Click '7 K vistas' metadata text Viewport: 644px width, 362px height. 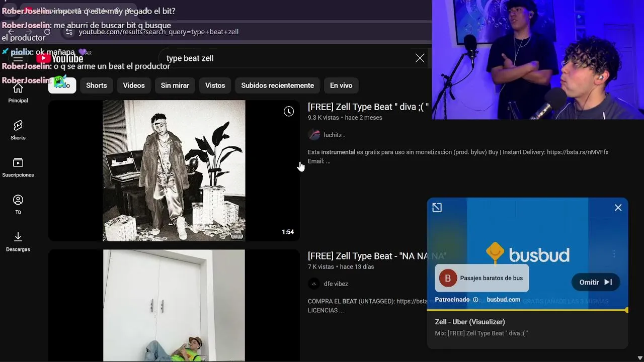321,266
